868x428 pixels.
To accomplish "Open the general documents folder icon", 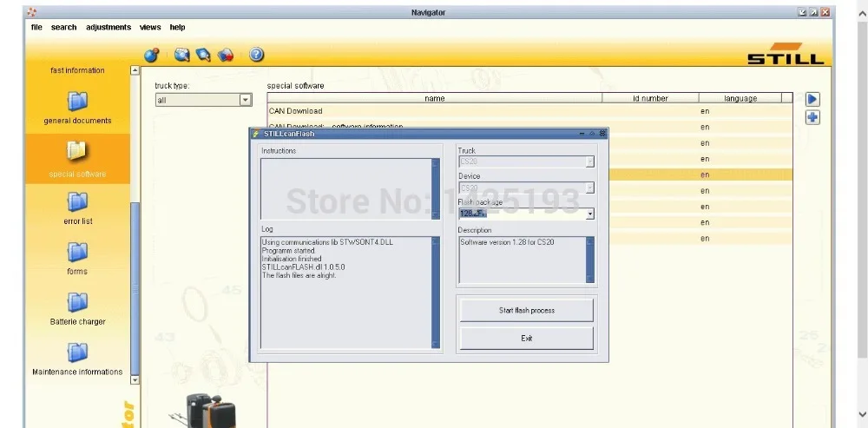I will pyautogui.click(x=77, y=101).
